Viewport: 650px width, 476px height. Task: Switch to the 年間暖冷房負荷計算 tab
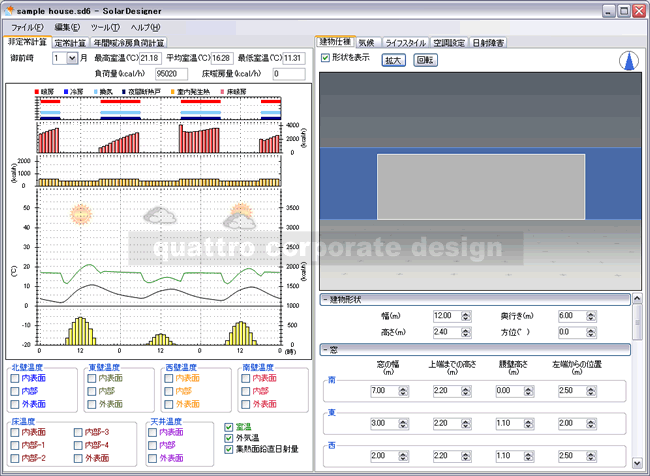pyautogui.click(x=130, y=43)
